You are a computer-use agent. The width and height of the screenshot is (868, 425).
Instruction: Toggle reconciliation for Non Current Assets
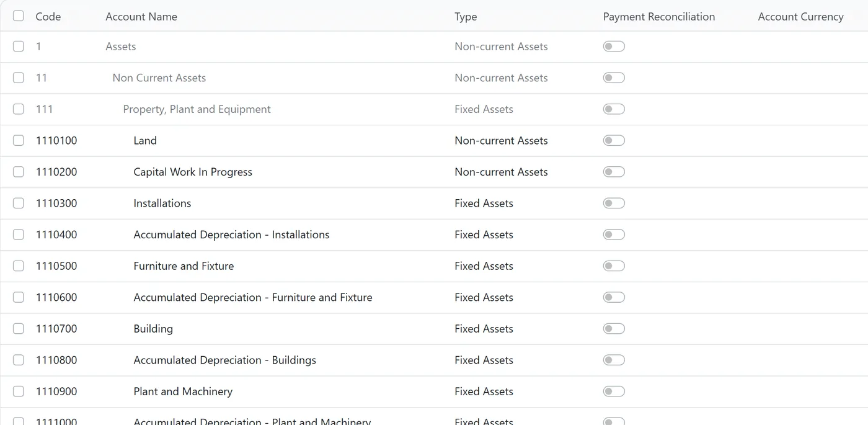pos(614,78)
